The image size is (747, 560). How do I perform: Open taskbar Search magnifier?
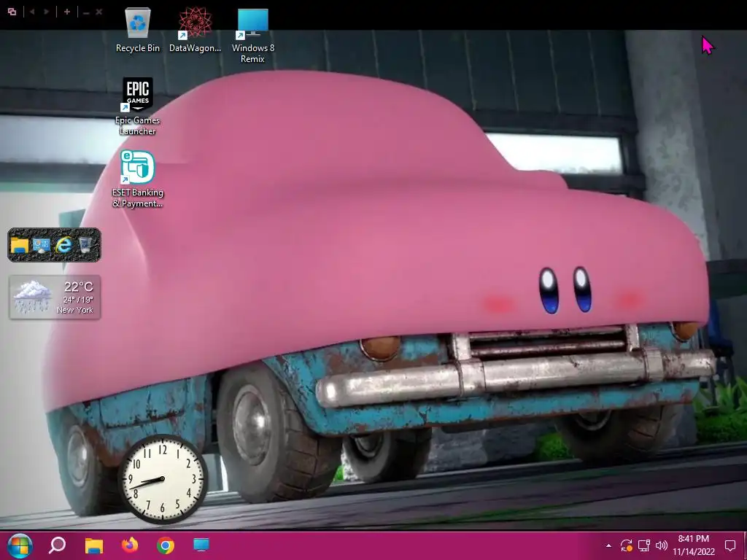click(x=57, y=545)
